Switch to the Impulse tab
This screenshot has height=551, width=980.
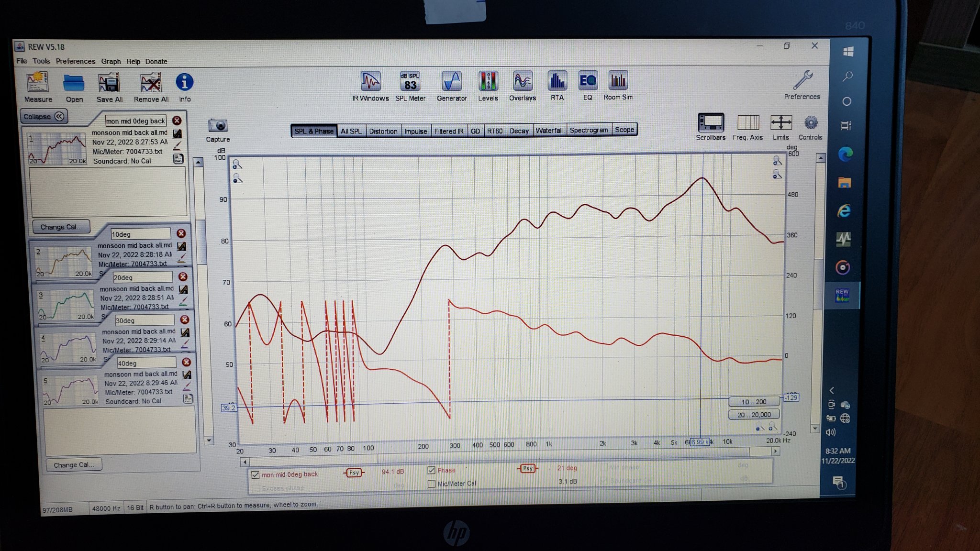coord(415,131)
